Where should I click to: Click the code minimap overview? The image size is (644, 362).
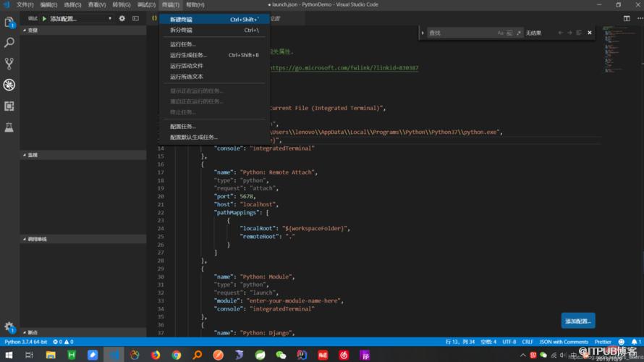(x=620, y=49)
